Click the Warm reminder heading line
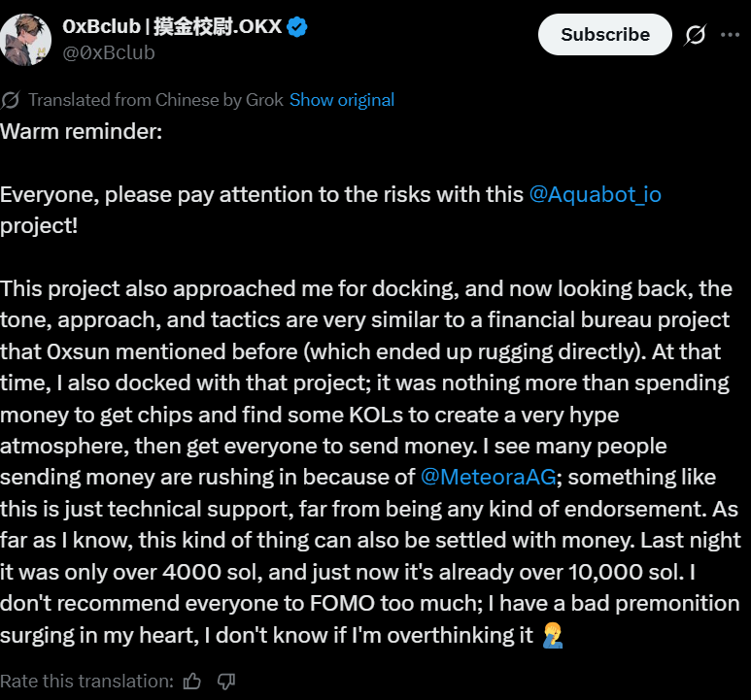 click(82, 132)
